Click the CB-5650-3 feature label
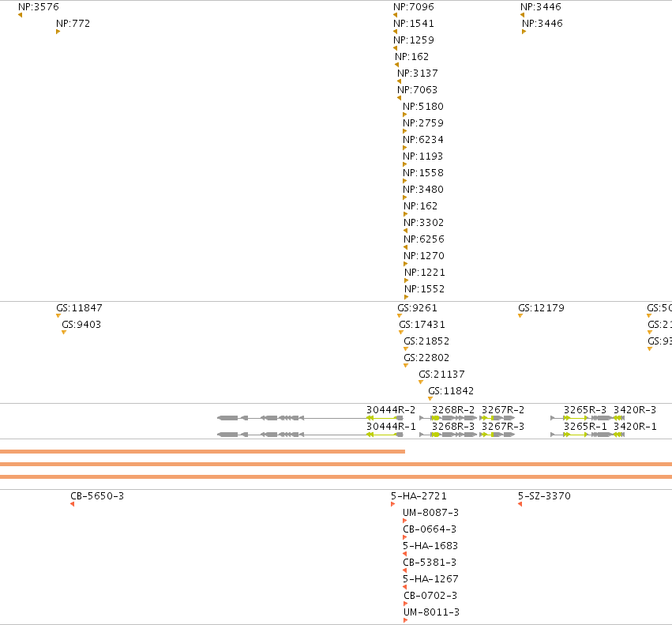Image resolution: width=672 pixels, height=625 pixels. (x=97, y=496)
